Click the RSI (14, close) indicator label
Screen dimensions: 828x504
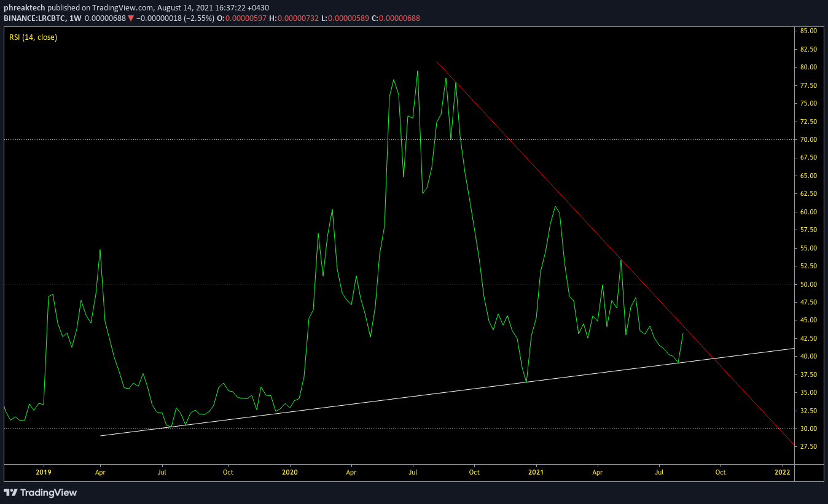coord(33,37)
